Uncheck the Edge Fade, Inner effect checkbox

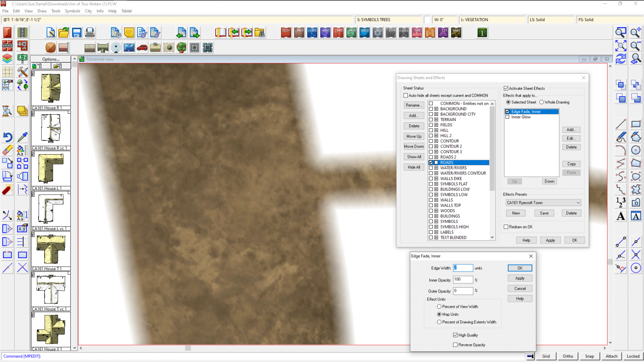pyautogui.click(x=507, y=112)
